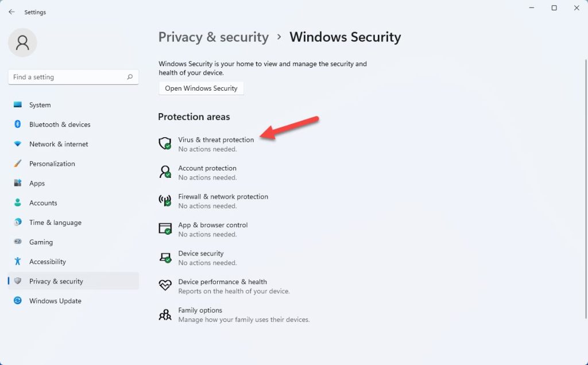The height and width of the screenshot is (365, 588).
Task: Go back using the arrow in title bar
Action: (x=11, y=12)
